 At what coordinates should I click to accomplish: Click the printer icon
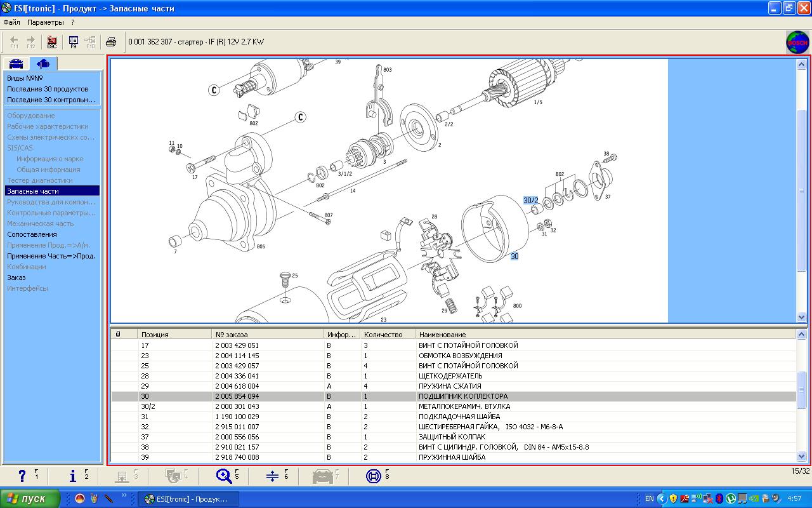point(111,42)
